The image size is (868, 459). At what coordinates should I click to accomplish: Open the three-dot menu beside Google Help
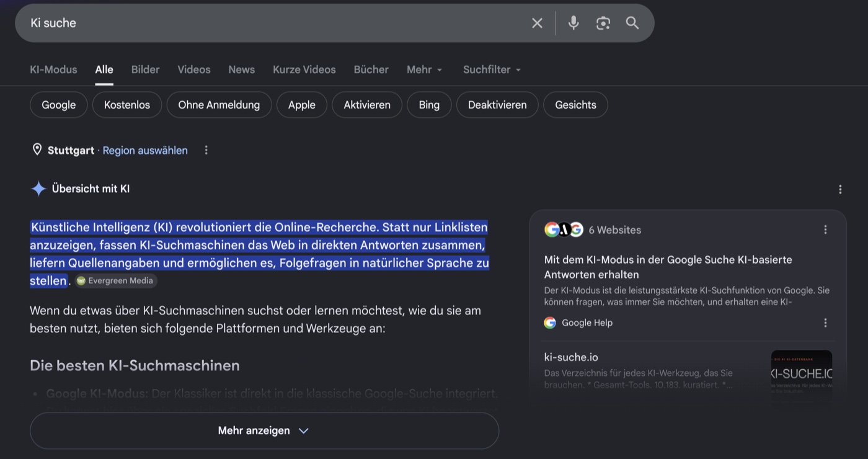pos(825,323)
